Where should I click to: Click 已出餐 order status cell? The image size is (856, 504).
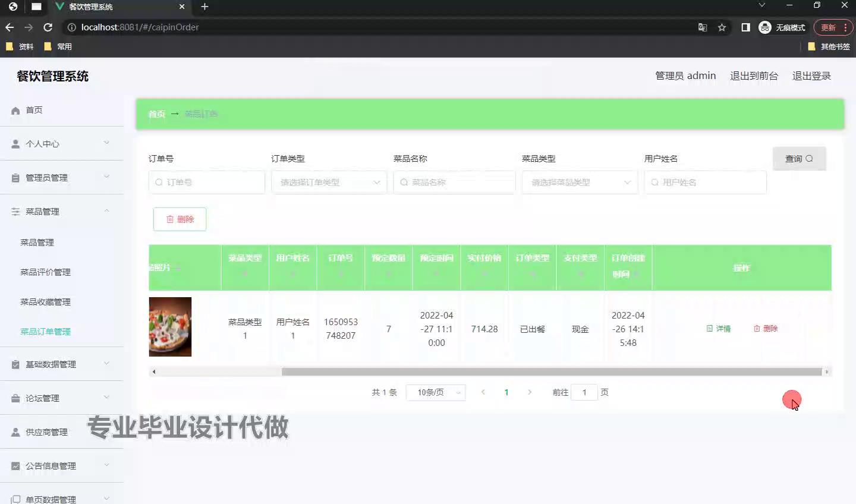533,329
